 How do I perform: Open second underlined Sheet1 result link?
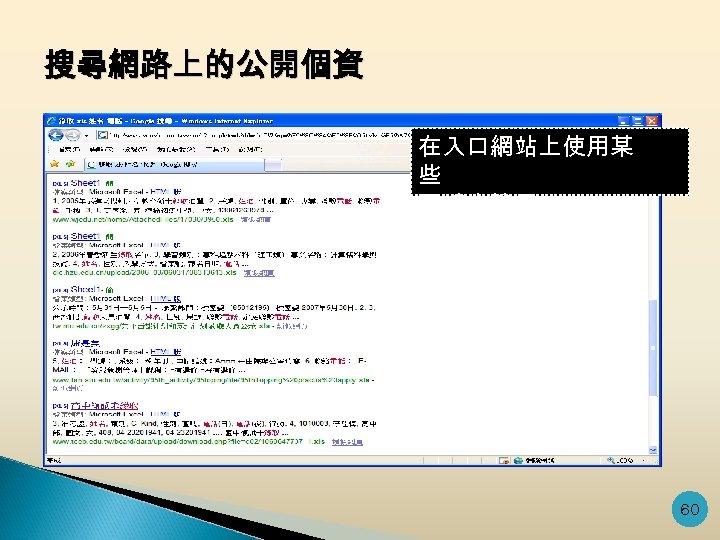coord(85,236)
